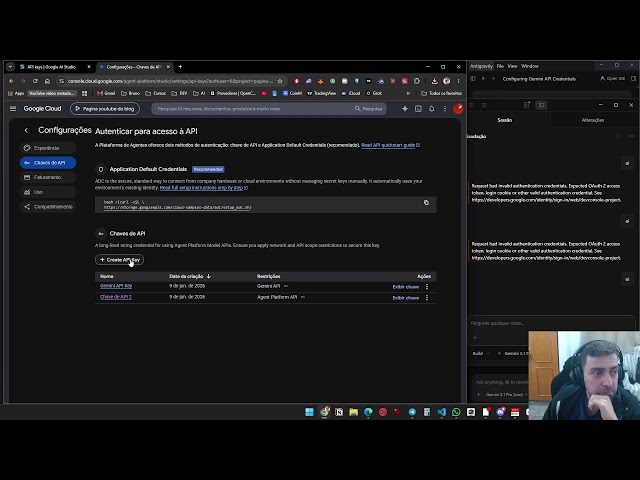Switch to the API keys Google AI Studio tab
The width and height of the screenshot is (640, 480).
click(51, 67)
